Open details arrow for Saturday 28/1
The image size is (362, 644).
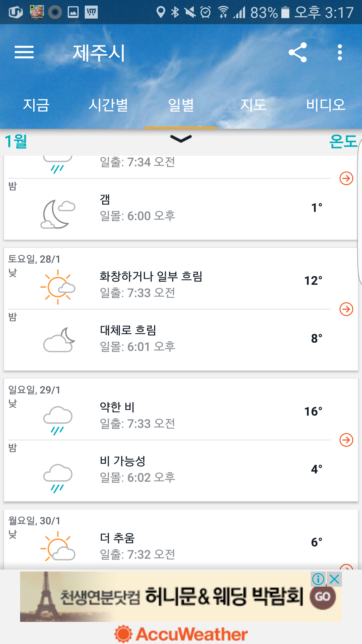[x=346, y=309]
